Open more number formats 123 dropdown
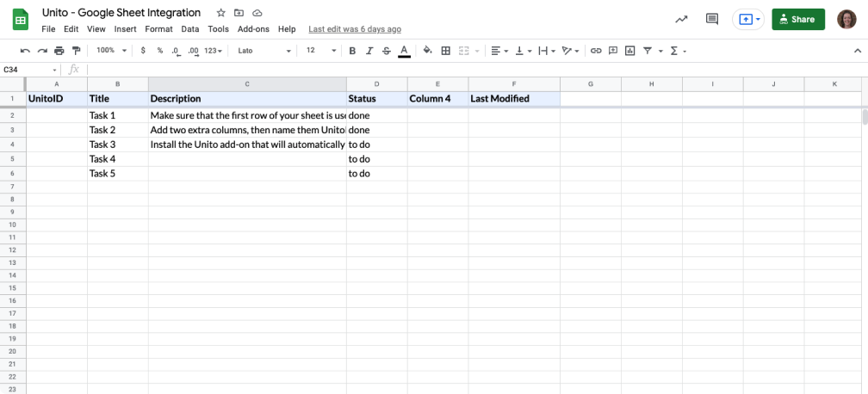The width and height of the screenshot is (868, 394). 214,51
